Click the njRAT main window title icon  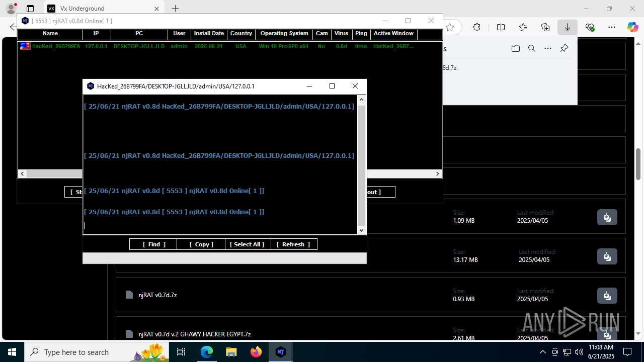point(25,21)
